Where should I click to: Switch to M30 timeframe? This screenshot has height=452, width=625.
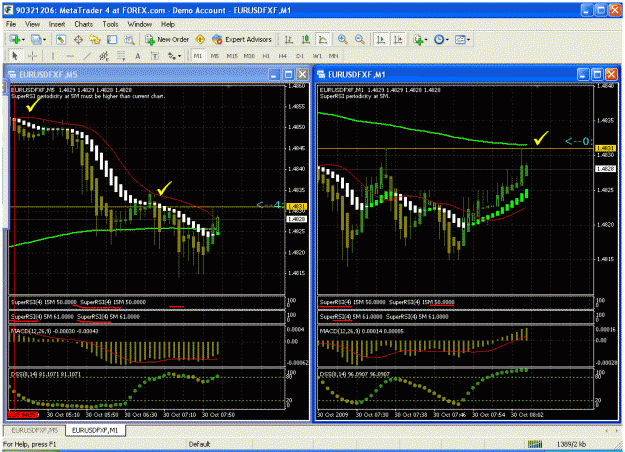pos(249,56)
